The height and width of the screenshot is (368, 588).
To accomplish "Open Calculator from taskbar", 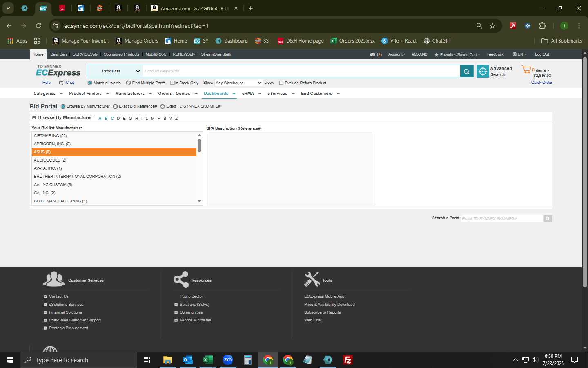I will point(248,360).
